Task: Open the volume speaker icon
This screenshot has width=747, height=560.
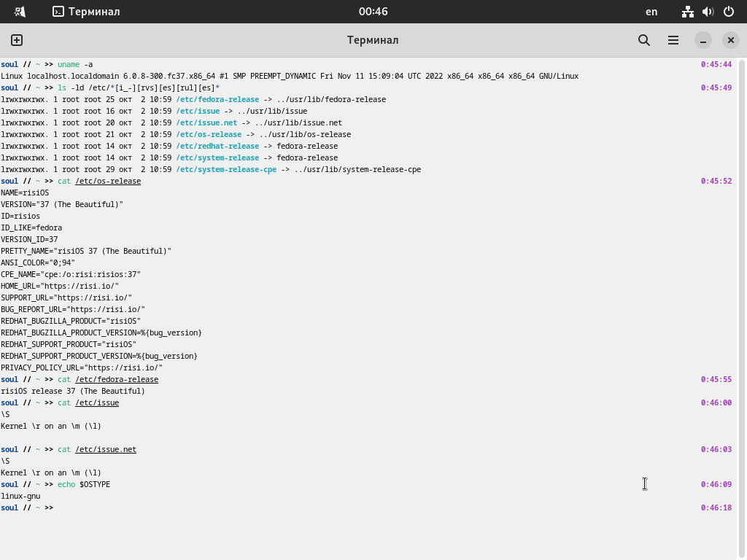Action: pyautogui.click(x=708, y=12)
